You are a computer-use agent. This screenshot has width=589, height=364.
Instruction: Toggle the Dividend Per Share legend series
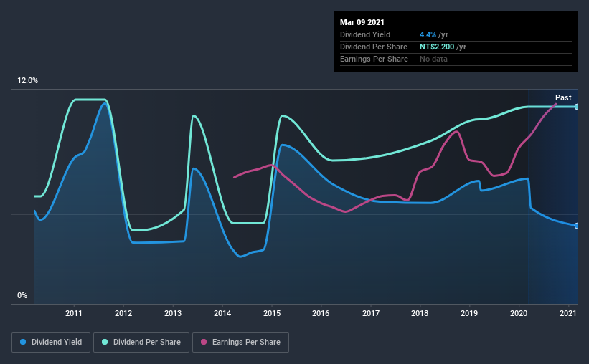(141, 343)
